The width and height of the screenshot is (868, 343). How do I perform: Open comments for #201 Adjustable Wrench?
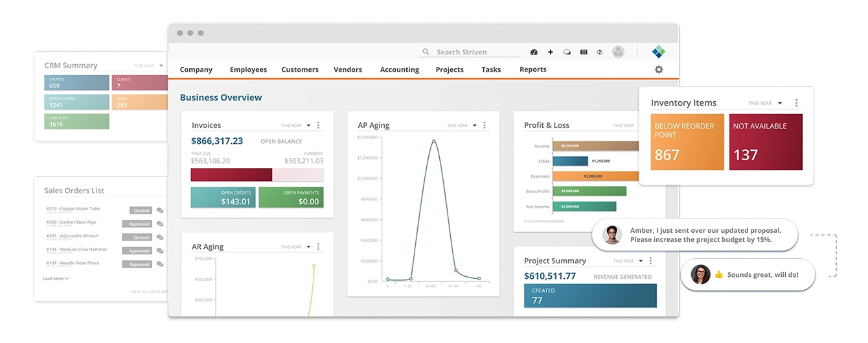160,237
